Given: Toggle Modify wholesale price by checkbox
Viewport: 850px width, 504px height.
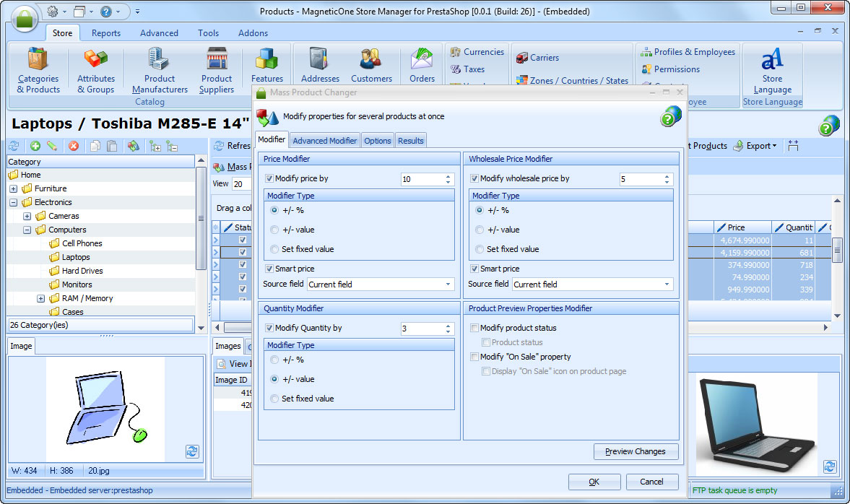Looking at the screenshot, I should (474, 178).
